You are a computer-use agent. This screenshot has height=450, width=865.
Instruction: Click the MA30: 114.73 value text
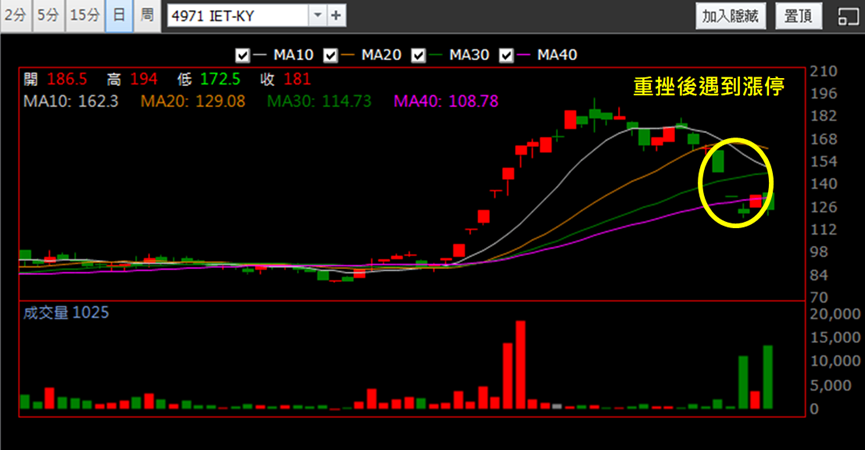tap(319, 101)
